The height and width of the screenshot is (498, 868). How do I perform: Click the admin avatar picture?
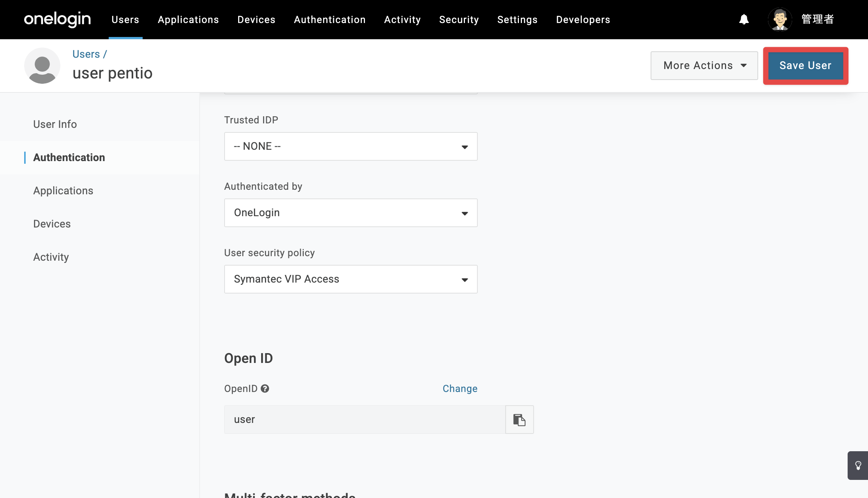point(780,19)
